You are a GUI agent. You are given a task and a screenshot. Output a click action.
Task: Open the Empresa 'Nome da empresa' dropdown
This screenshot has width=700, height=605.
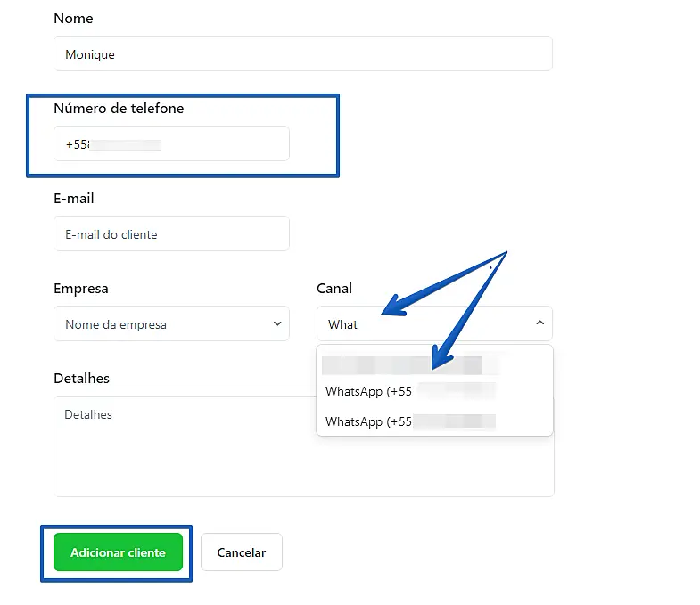(x=171, y=324)
